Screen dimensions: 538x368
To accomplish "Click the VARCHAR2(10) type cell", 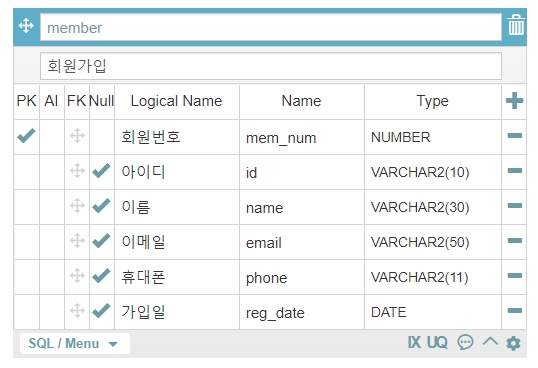I will pos(433,172).
